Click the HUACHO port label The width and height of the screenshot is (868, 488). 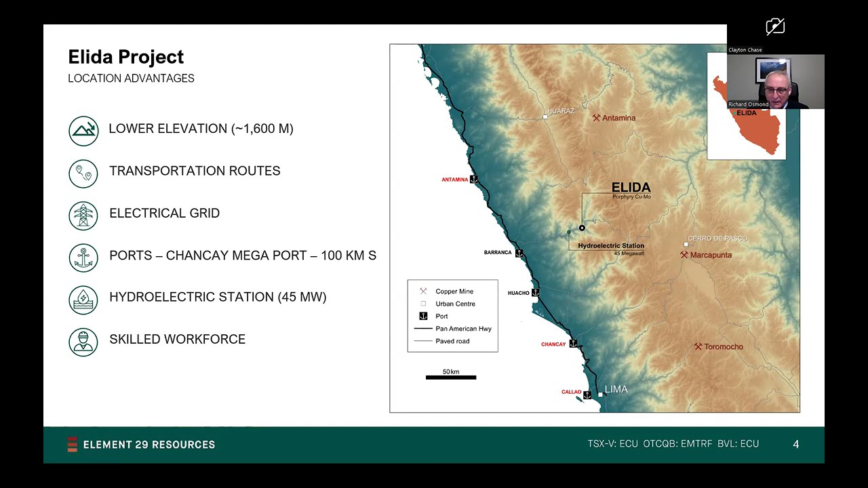519,293
